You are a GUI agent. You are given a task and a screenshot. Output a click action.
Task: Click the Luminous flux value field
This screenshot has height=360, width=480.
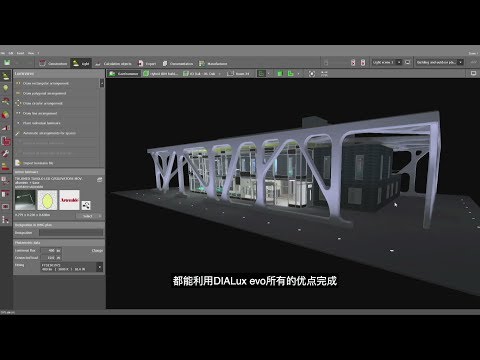click(x=51, y=250)
